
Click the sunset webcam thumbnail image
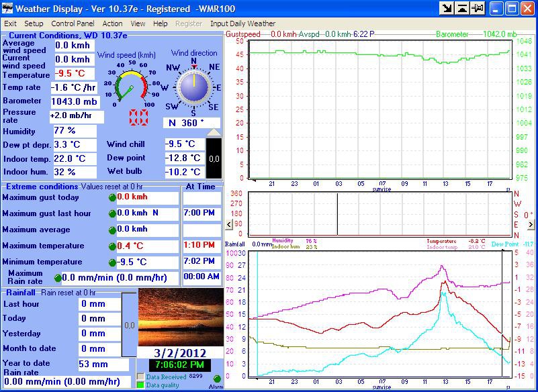point(179,317)
